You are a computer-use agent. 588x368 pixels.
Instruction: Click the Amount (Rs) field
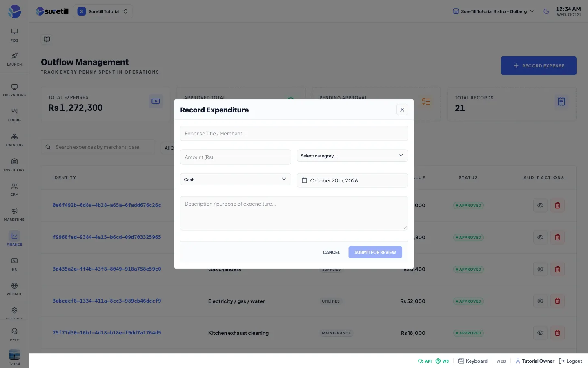click(x=236, y=157)
